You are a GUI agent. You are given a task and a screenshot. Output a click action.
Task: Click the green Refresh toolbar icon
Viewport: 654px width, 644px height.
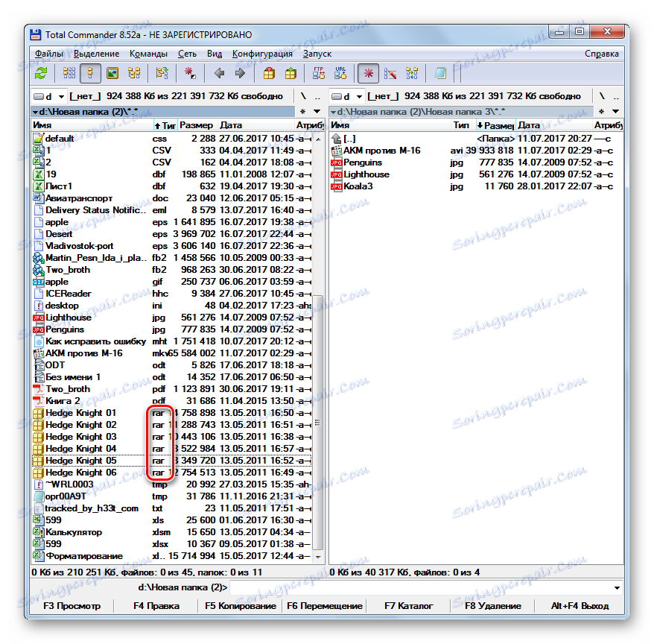pyautogui.click(x=41, y=74)
